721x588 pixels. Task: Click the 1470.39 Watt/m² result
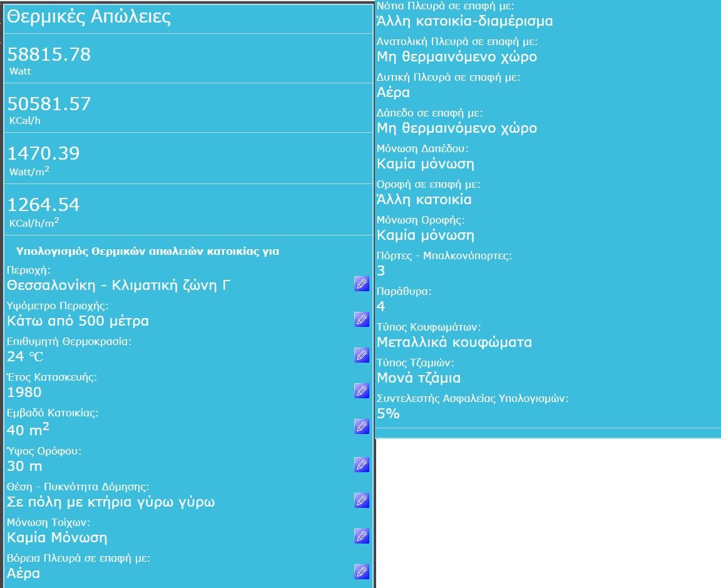click(x=43, y=153)
